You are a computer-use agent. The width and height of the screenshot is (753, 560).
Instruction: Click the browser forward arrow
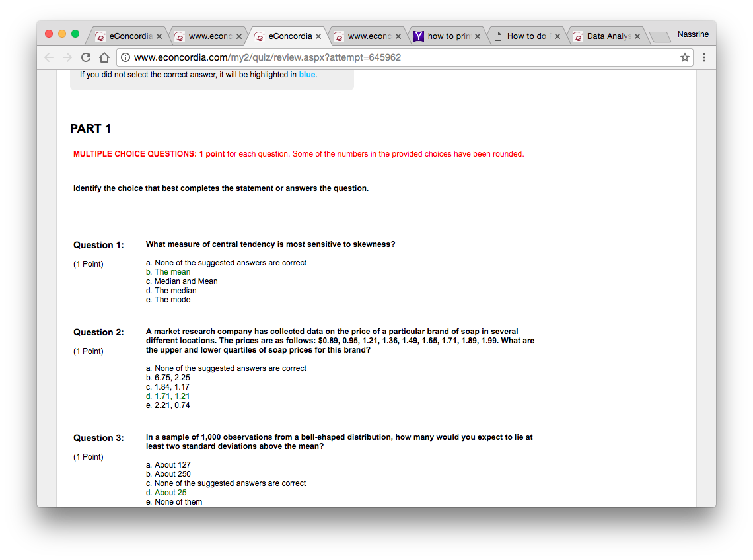pyautogui.click(x=67, y=57)
